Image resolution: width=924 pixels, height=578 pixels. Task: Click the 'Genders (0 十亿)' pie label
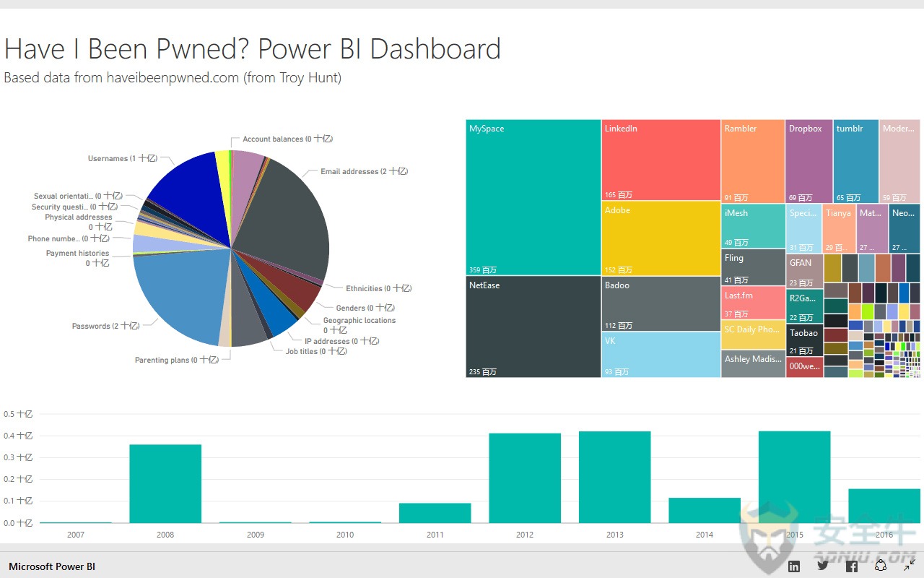click(x=365, y=308)
